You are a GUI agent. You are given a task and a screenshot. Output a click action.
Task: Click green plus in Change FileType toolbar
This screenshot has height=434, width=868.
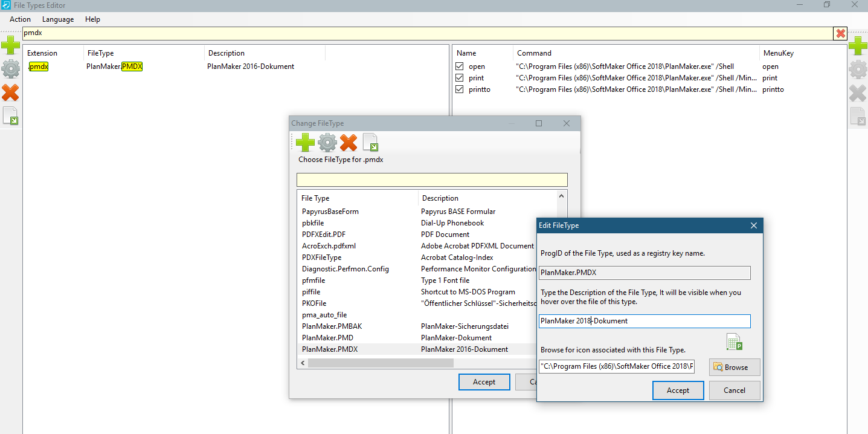point(304,143)
